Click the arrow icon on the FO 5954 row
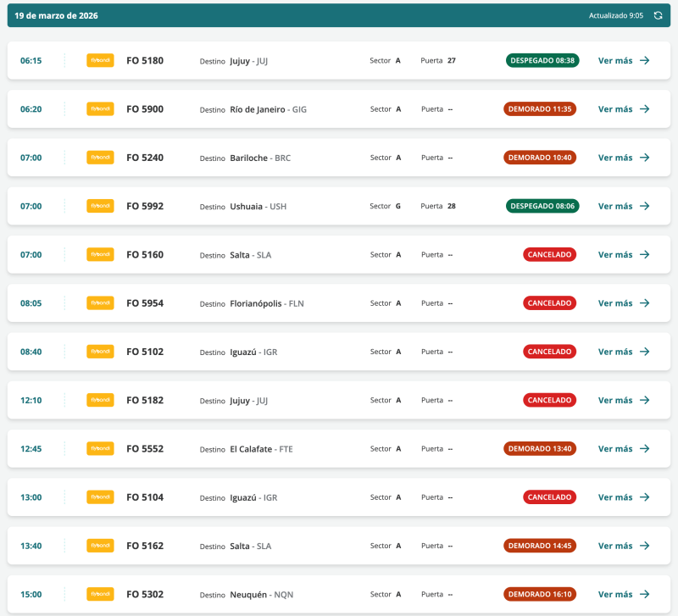The height and width of the screenshot is (616, 678). [x=645, y=303]
